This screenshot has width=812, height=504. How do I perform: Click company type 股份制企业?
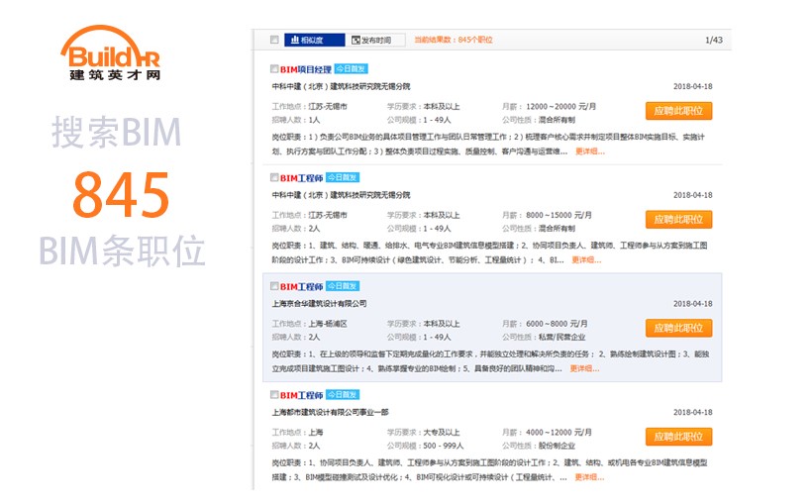pos(557,446)
